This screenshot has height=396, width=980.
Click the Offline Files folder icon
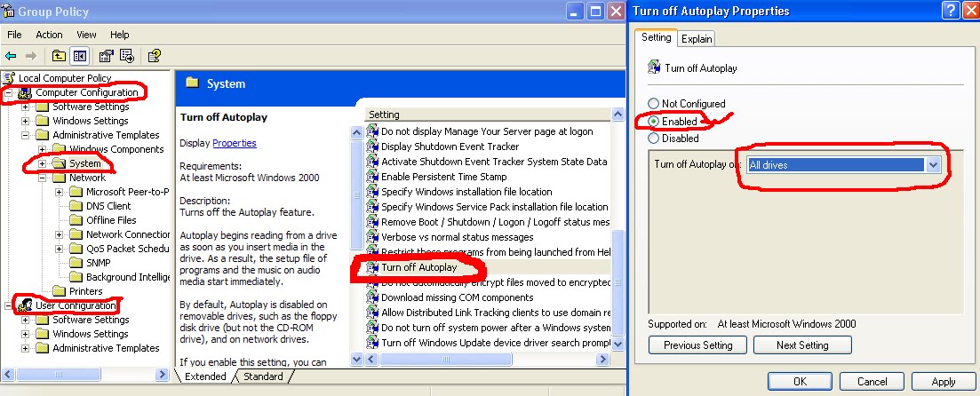click(x=76, y=220)
